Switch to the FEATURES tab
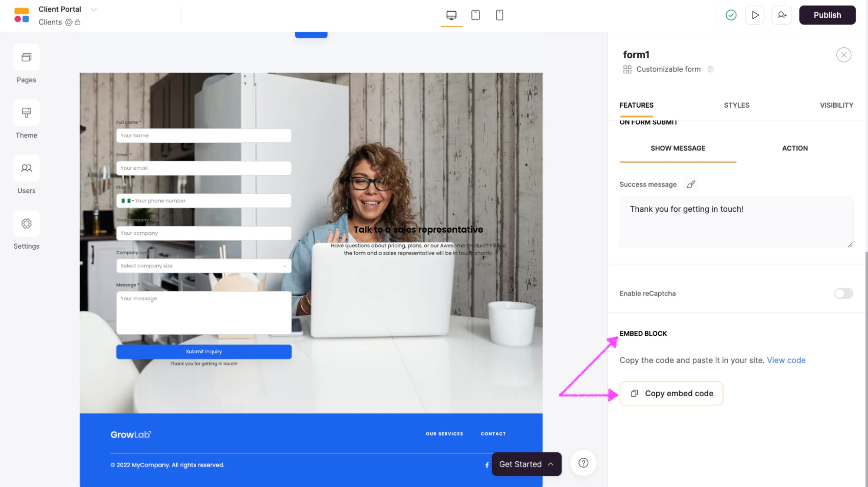 (636, 105)
